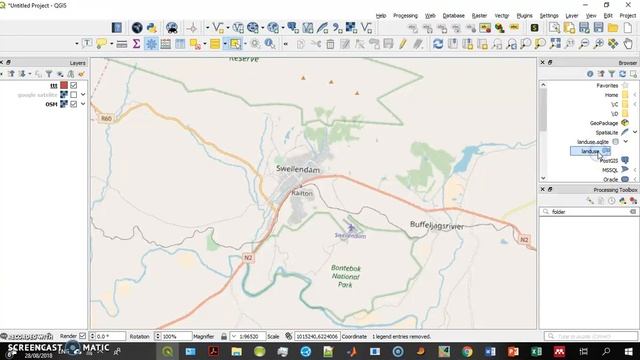Open Chrome from the Windows taskbar
Screen dimensions: 640x360
point(467,351)
